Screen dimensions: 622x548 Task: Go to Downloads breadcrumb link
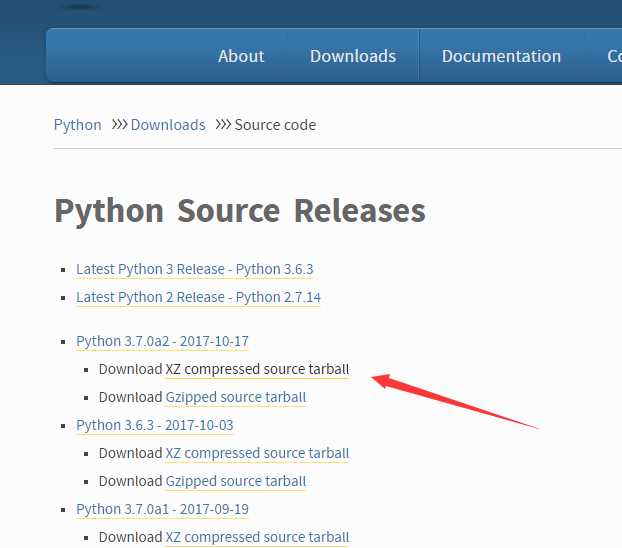click(168, 125)
